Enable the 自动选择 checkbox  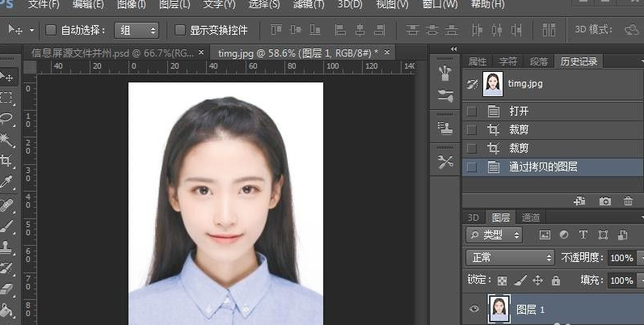coord(51,30)
